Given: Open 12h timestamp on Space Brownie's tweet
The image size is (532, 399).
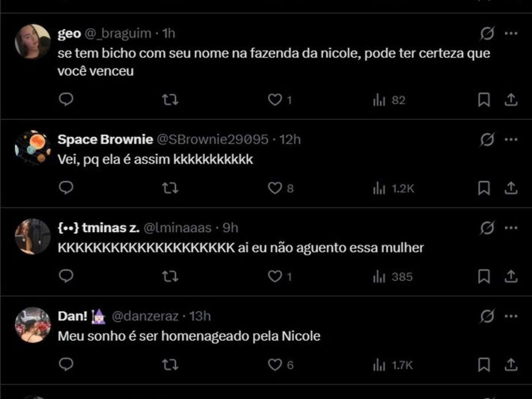Looking at the screenshot, I should click(290, 140).
